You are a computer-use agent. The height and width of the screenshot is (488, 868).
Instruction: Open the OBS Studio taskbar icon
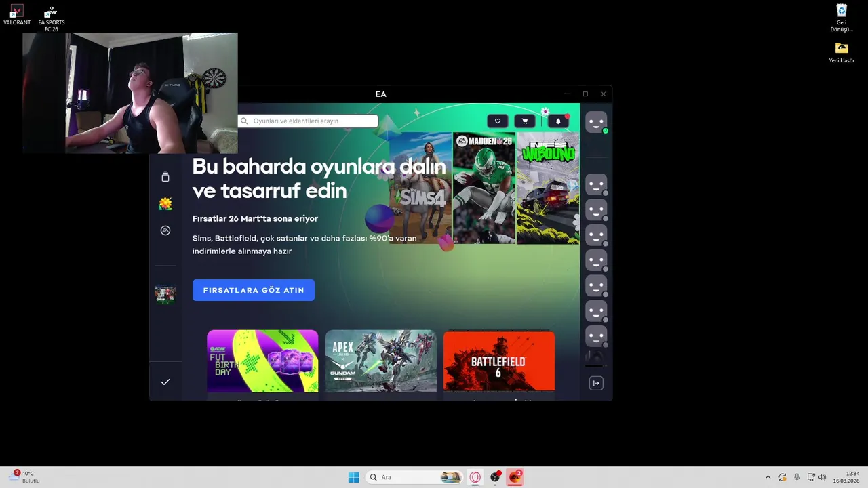pyautogui.click(x=496, y=477)
